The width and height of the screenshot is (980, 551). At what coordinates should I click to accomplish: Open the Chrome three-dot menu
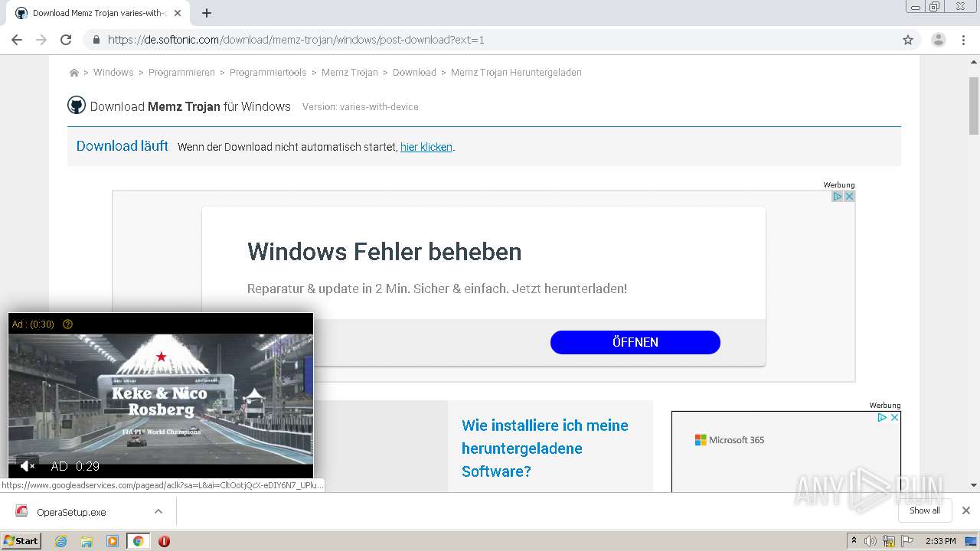point(964,40)
